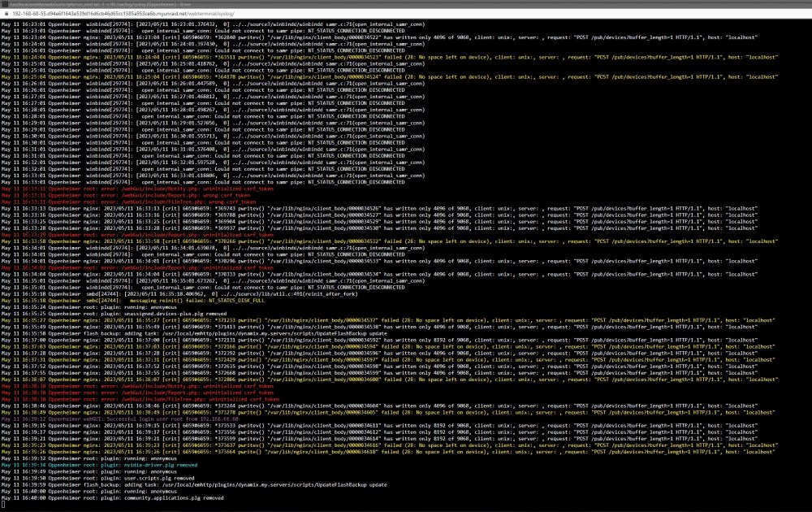
Task: Click the myunraid.net webterminal/syslog URL field
Action: [x=123, y=14]
